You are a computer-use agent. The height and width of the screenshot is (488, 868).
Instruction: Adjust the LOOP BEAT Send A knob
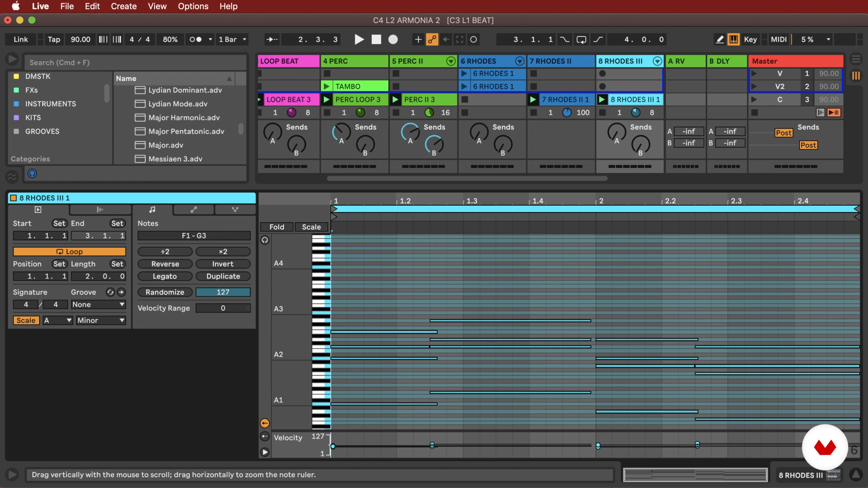(x=272, y=132)
